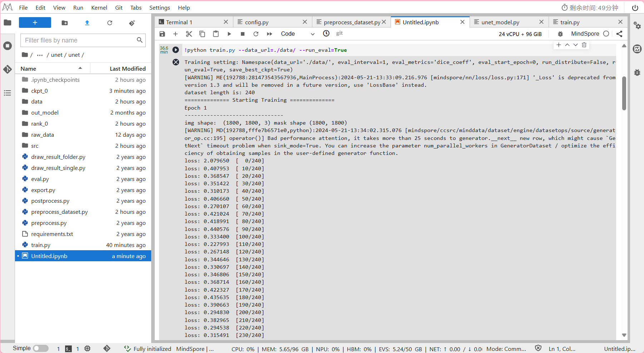The image size is (644, 353).
Task: Click the vertical scrollbar of the notebook output
Action: tap(624, 93)
